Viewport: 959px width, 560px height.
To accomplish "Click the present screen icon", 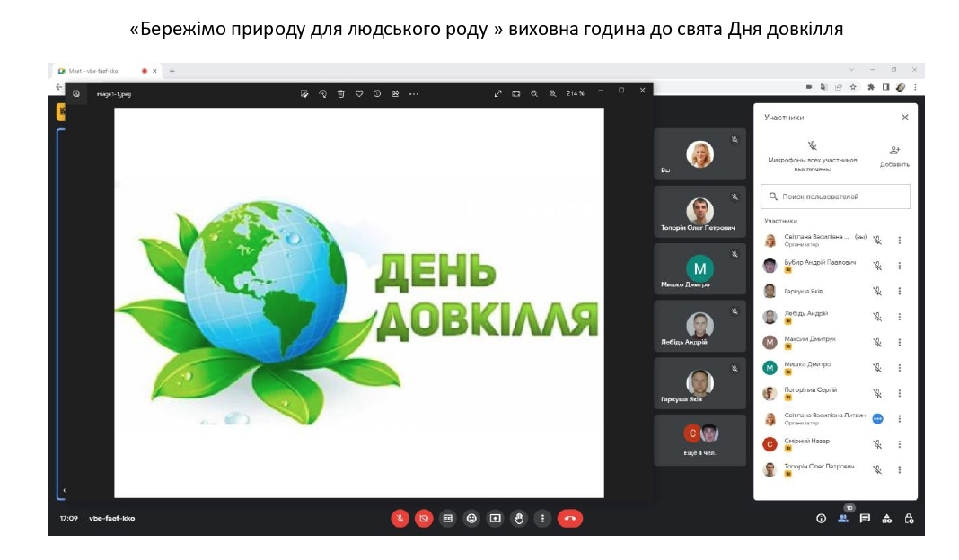I will pyautogui.click(x=495, y=518).
